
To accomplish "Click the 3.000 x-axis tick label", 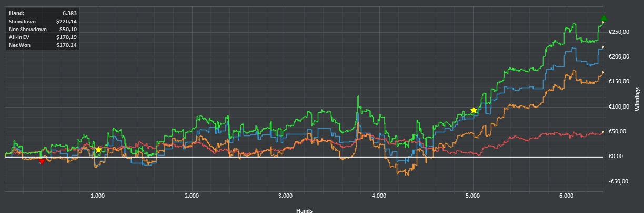I will [x=285, y=195].
